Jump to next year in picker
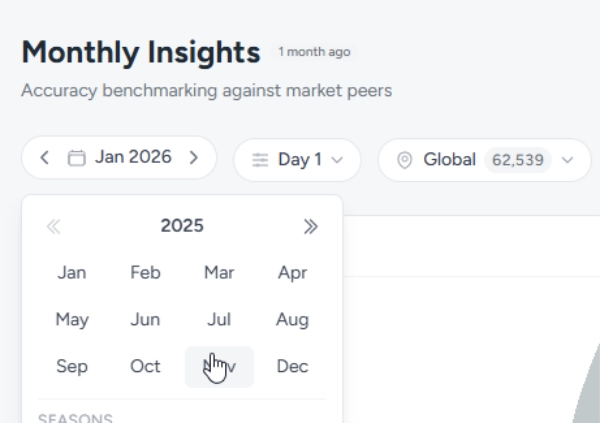 (x=311, y=227)
